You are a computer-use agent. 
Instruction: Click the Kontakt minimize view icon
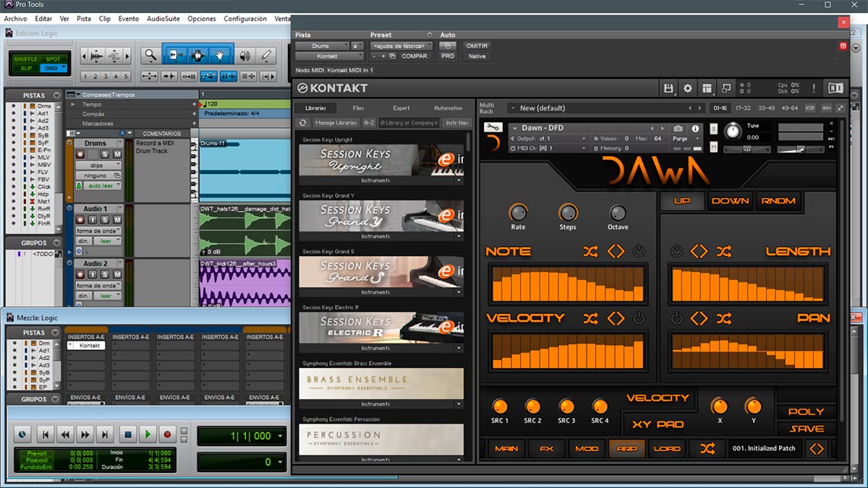[x=726, y=88]
